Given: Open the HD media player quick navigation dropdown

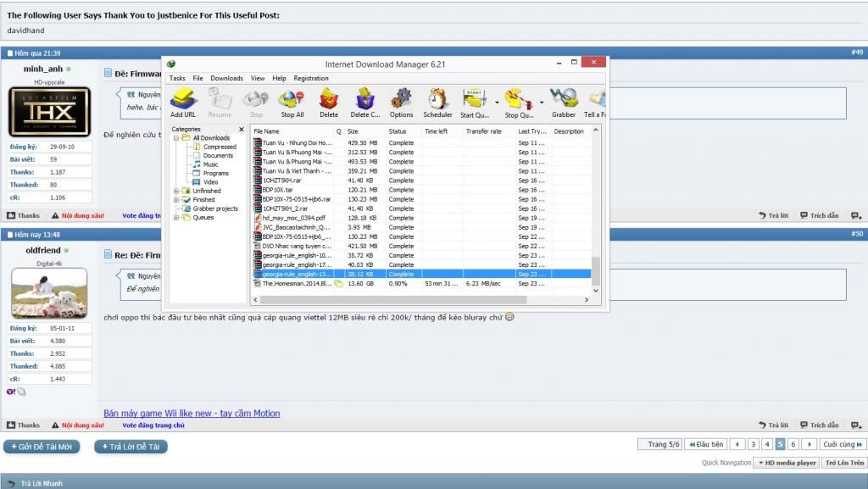Looking at the screenshot, I should pos(787,463).
